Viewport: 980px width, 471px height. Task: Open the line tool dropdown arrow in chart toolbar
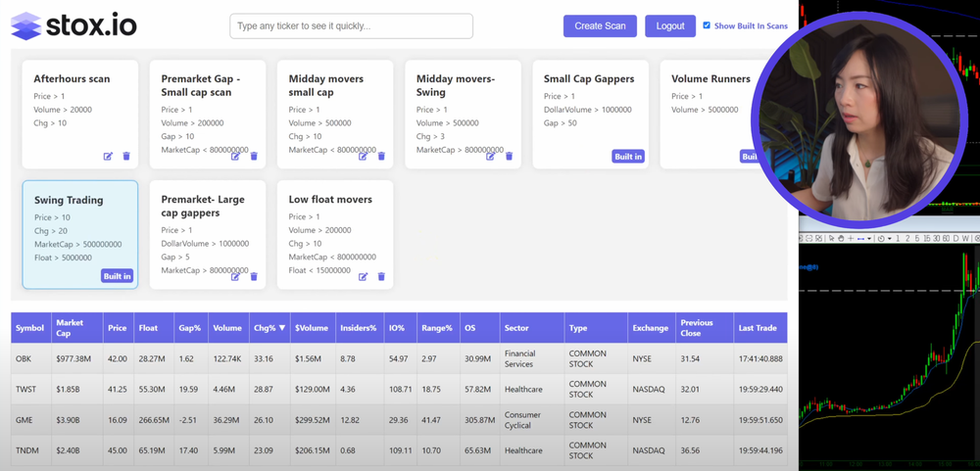coord(869,239)
